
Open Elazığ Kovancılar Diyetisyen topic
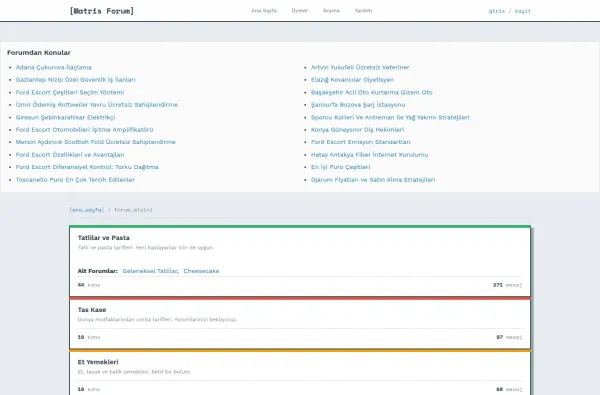(x=352, y=80)
